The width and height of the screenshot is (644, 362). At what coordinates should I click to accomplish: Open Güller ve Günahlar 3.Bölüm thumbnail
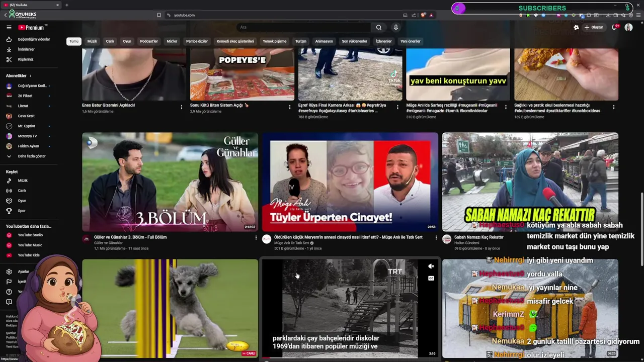pyautogui.click(x=170, y=182)
